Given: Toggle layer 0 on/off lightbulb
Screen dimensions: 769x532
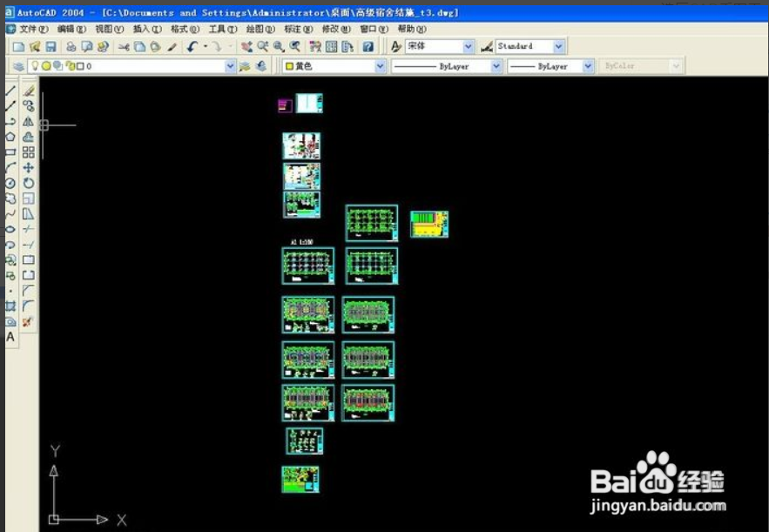Looking at the screenshot, I should pyautogui.click(x=36, y=65).
